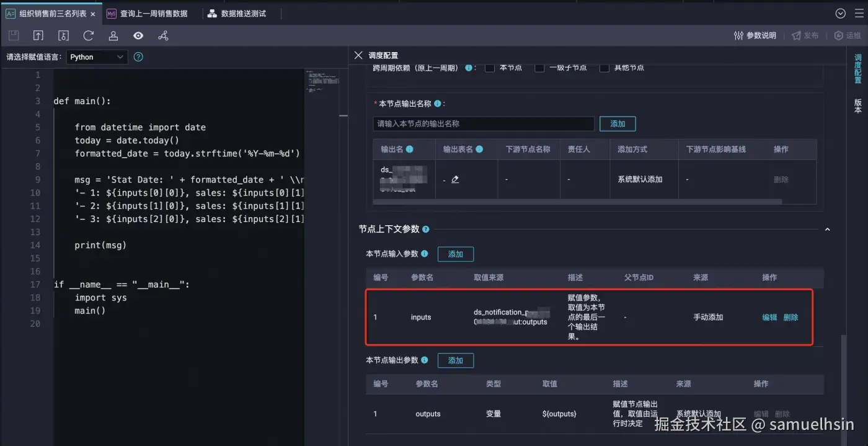Click info icon beside 跨周期依赖

(x=468, y=68)
